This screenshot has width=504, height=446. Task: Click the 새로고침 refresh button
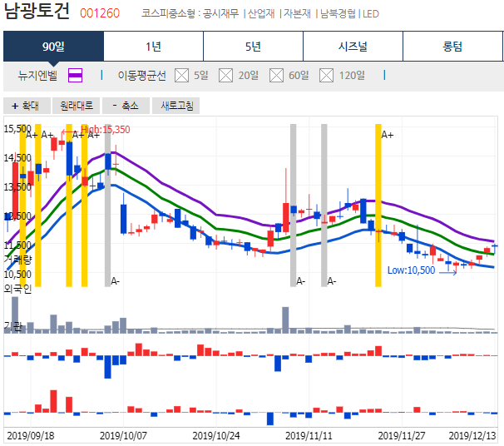click(x=175, y=106)
